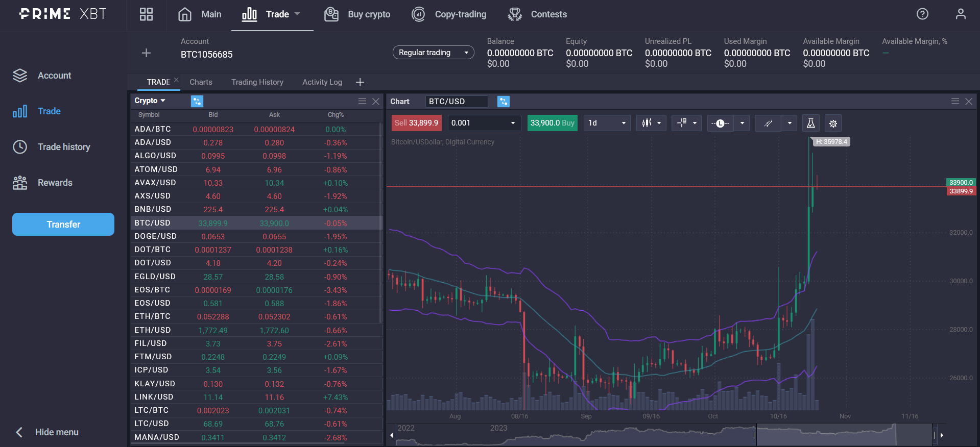Open chart settings gear icon

(x=833, y=123)
